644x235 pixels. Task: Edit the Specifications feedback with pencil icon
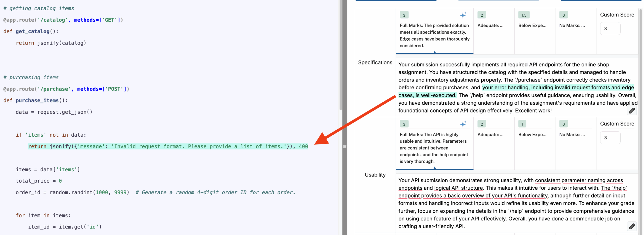point(632,111)
